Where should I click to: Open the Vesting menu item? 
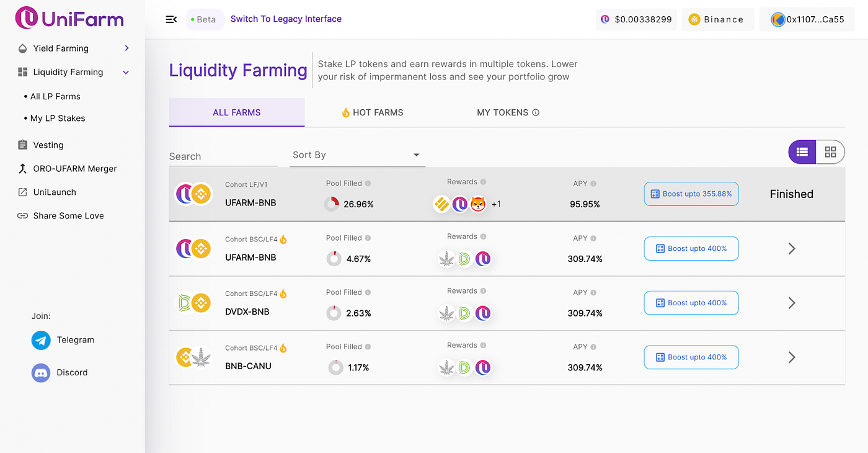(48, 145)
